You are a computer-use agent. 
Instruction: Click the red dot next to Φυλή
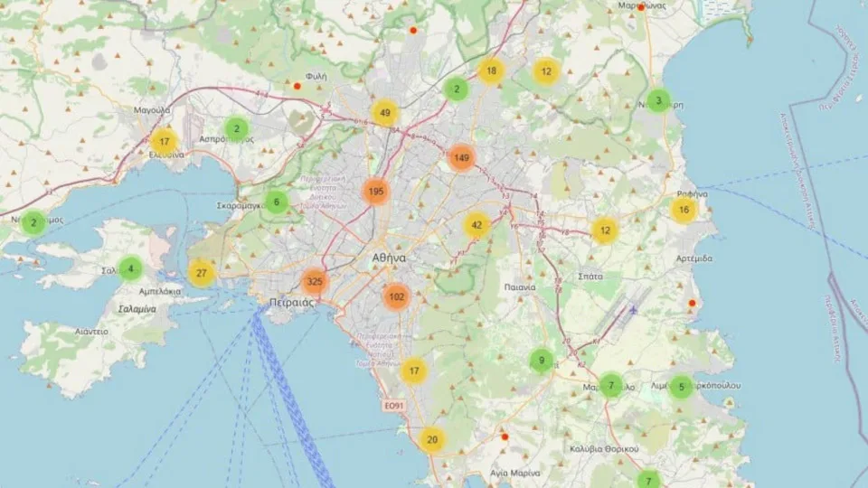297,87
